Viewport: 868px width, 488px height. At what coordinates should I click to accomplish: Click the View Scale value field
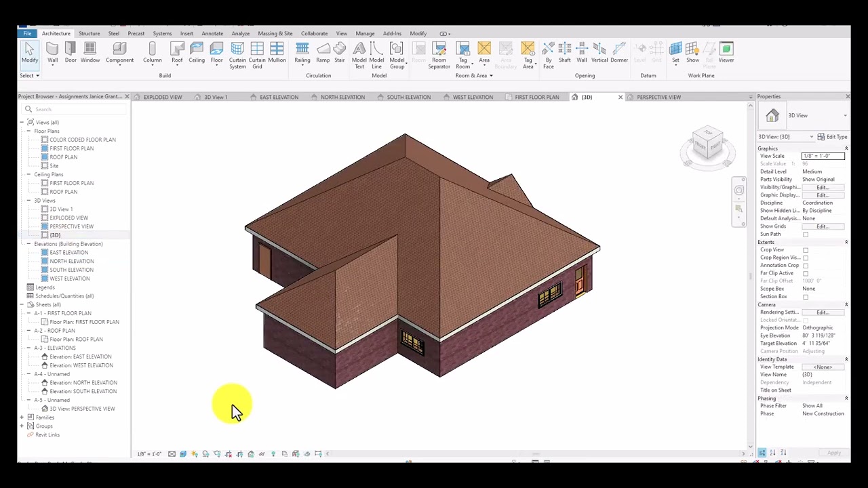[823, 157]
